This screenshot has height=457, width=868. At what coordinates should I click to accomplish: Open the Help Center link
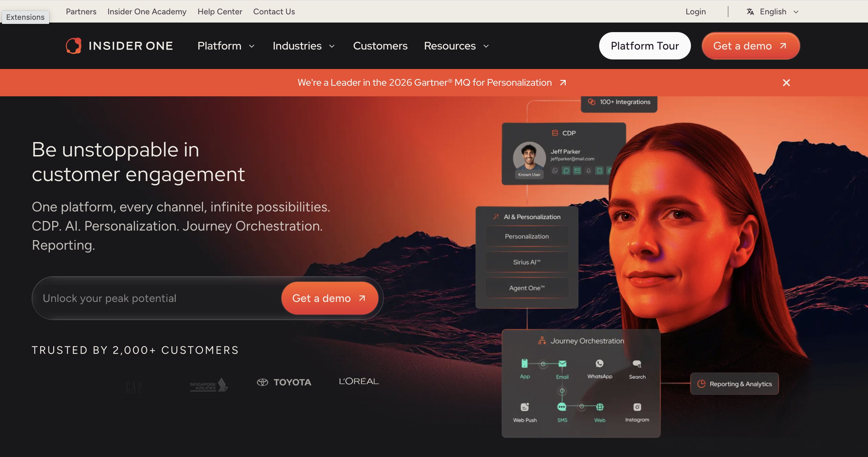point(220,12)
